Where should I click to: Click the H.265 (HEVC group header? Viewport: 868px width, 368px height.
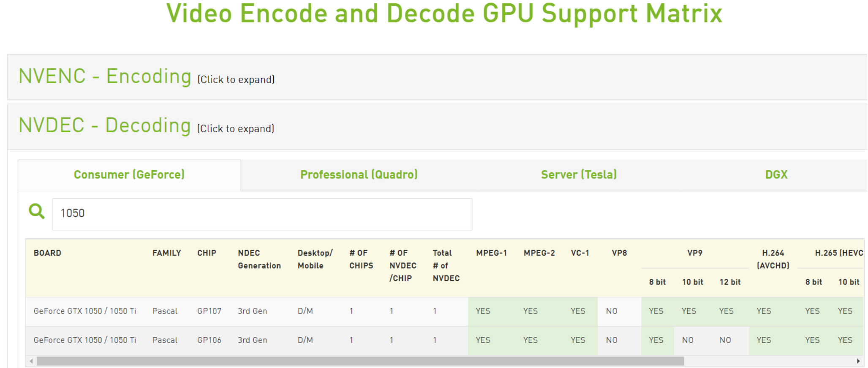(839, 253)
